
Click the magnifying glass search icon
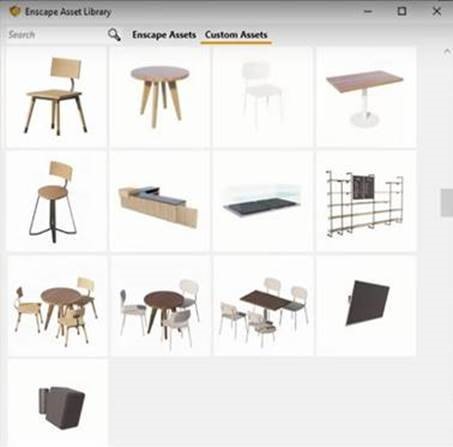pos(114,35)
